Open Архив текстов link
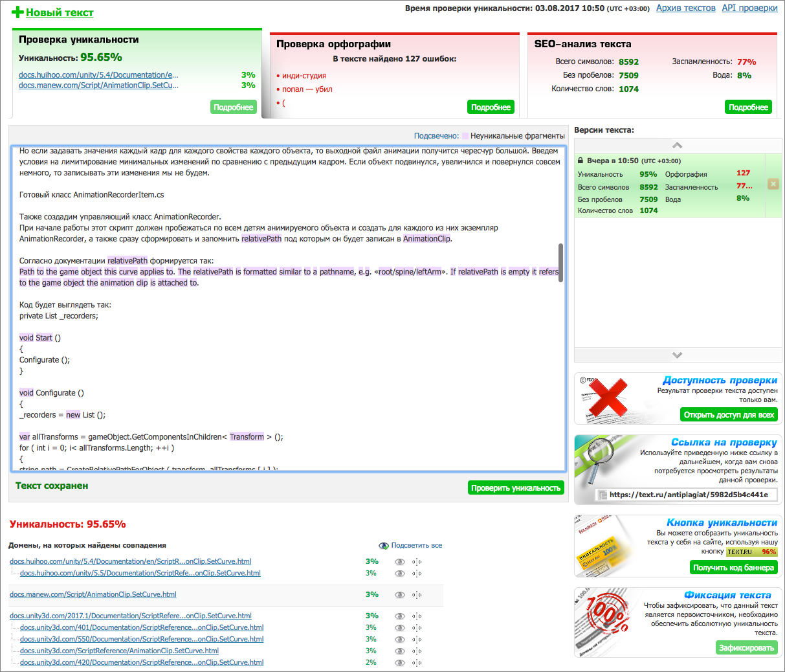Screen dimensions: 785x672 coord(685,8)
